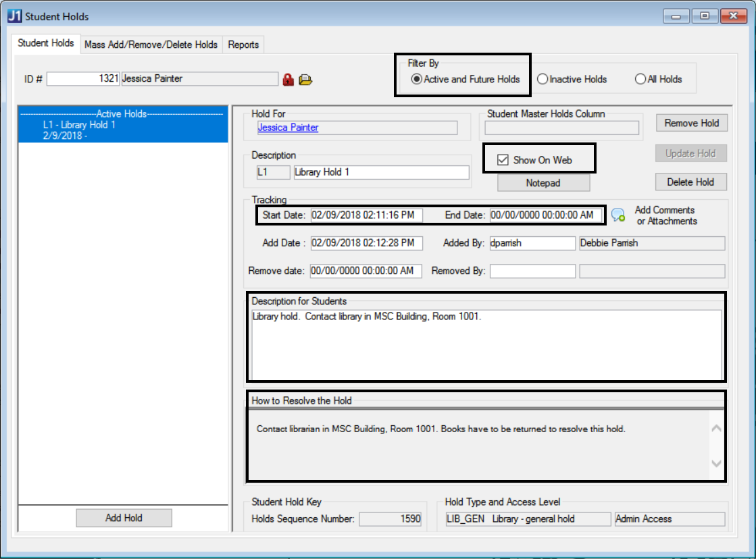Select Active and Future Holds filter
Image resolution: width=756 pixels, height=559 pixels.
click(x=417, y=80)
